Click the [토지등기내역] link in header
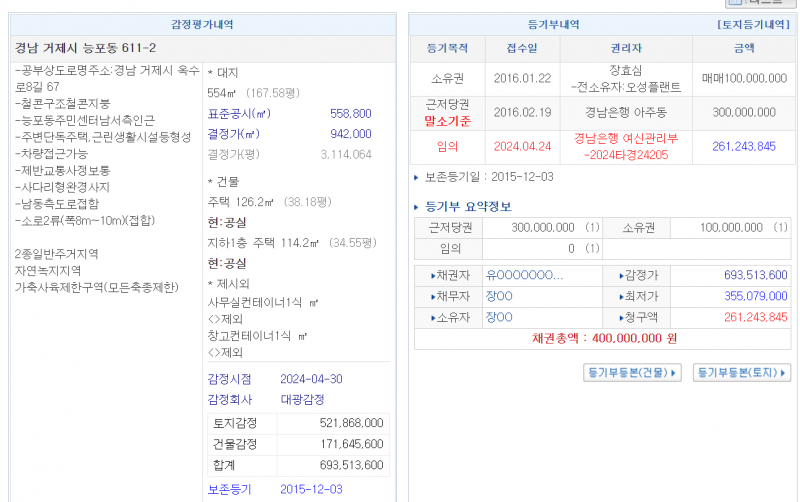The image size is (800, 502). tap(754, 22)
